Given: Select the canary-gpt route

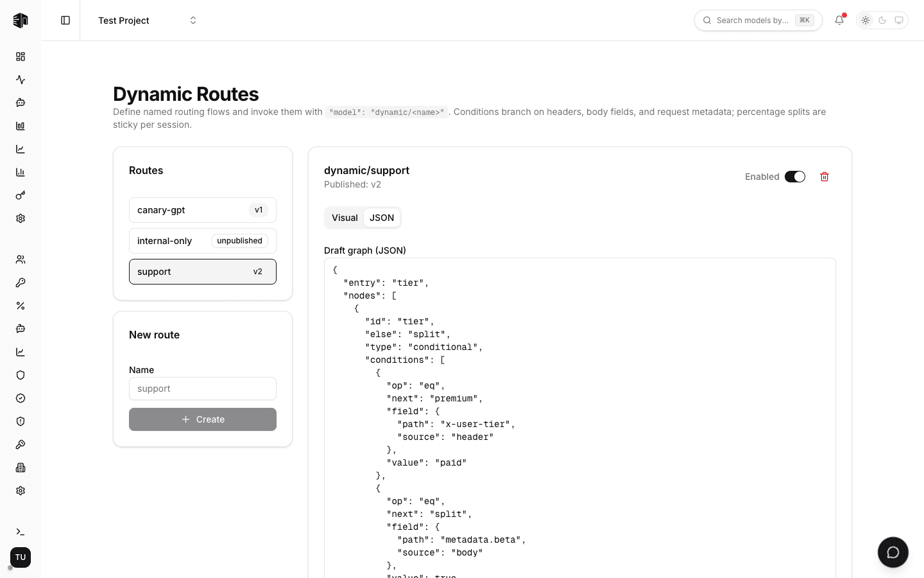Looking at the screenshot, I should [x=203, y=210].
